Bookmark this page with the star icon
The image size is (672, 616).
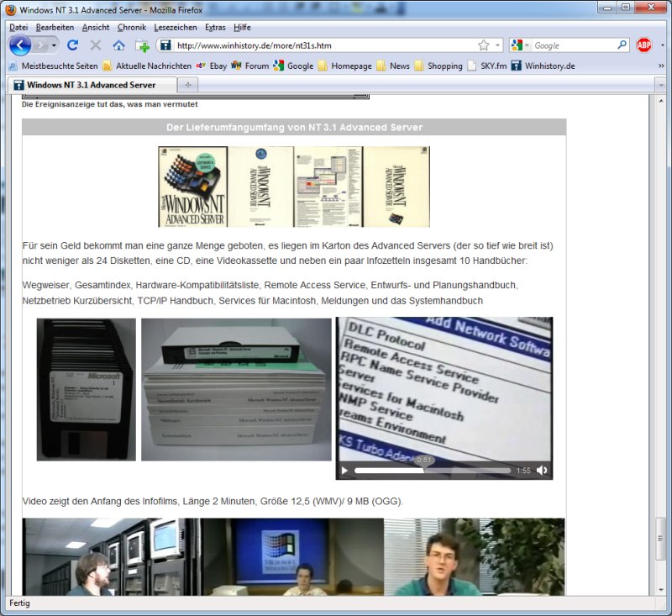point(484,45)
